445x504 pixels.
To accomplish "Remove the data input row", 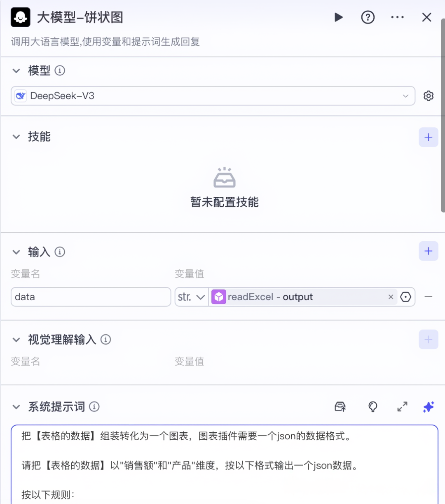I will click(429, 297).
